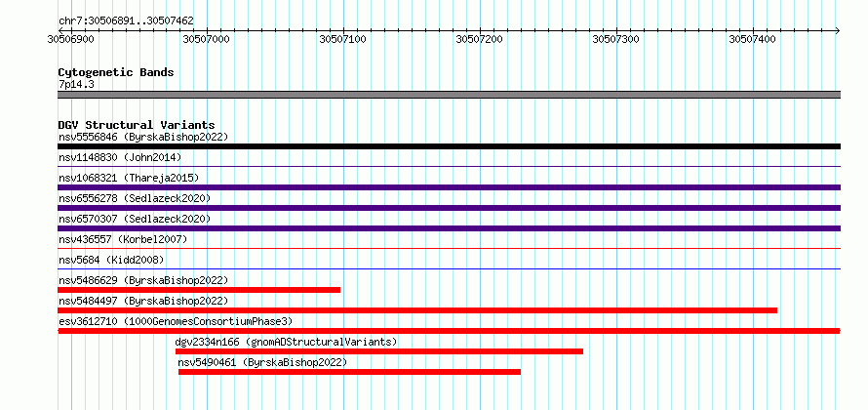Click the 30507300 ruler tick label

point(616,39)
